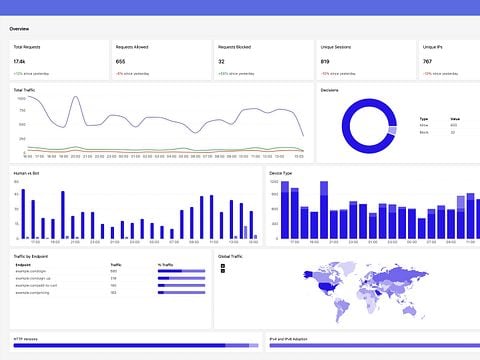Click the map zoom-out button in Global Traffic
Image resolution: width=480 pixels, height=360 pixels.
point(223,271)
